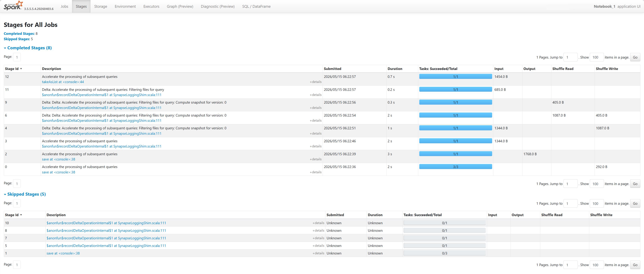
Task: Jump to Completed Stages summary link
Action: pyautogui.click(x=19, y=33)
